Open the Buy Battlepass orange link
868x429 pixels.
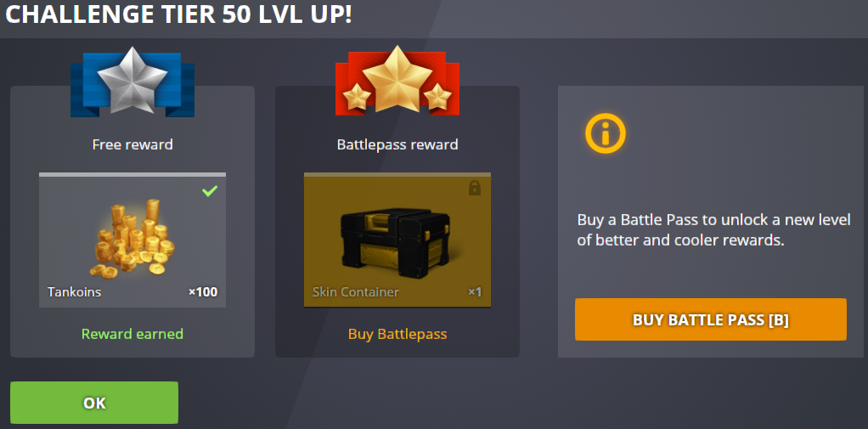click(x=397, y=335)
